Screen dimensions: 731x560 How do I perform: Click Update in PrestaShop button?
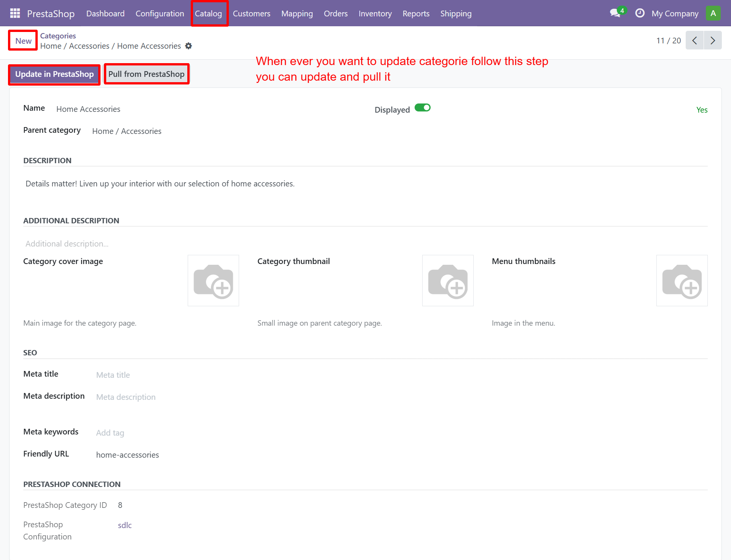(54, 75)
